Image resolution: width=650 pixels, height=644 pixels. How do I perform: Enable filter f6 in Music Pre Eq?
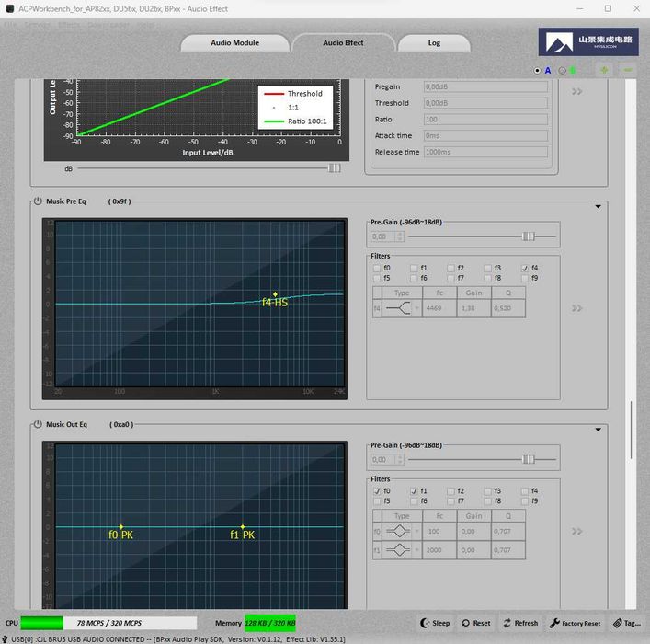pos(414,278)
